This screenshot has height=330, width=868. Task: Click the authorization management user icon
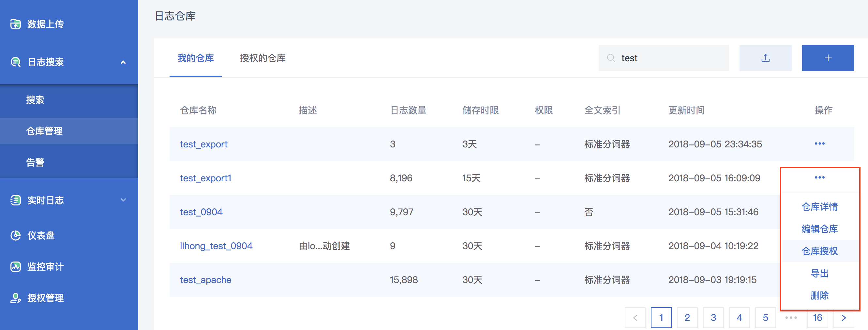[x=16, y=298]
